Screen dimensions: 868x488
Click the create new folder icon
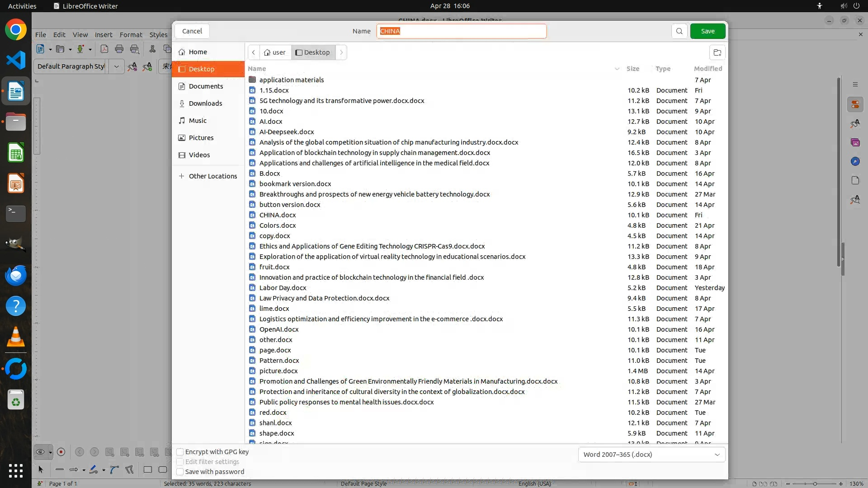pyautogui.click(x=717, y=52)
